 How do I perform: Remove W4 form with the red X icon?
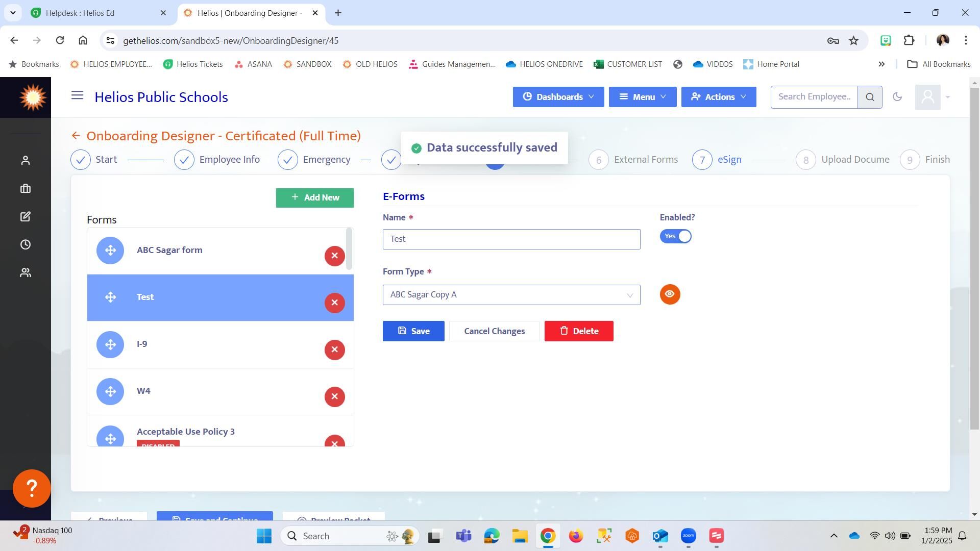[334, 396]
